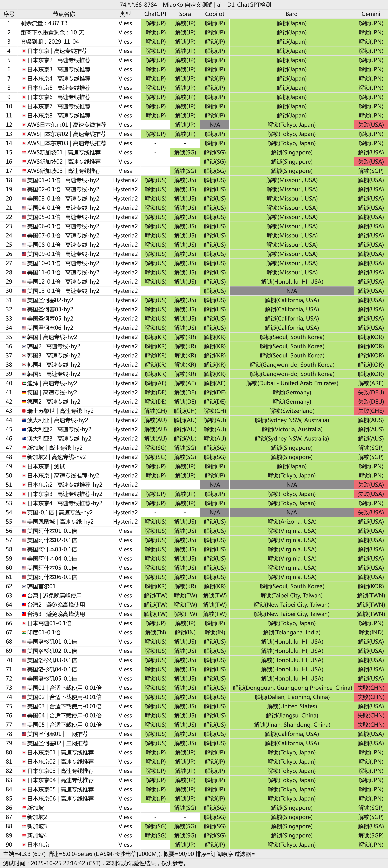
Task: Click the Taiwan flag beside 台湾2 node
Action: coord(24,605)
